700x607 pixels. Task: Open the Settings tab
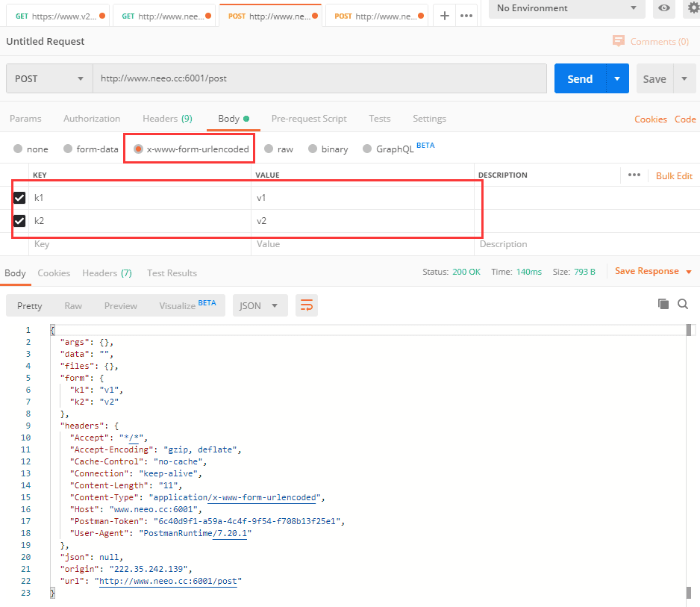tap(429, 119)
